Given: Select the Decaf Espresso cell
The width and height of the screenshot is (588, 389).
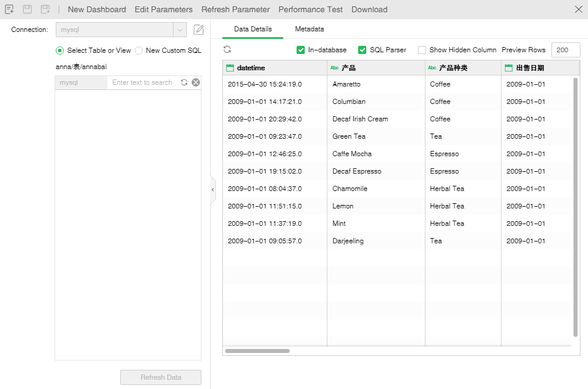Looking at the screenshot, I should coord(376,171).
